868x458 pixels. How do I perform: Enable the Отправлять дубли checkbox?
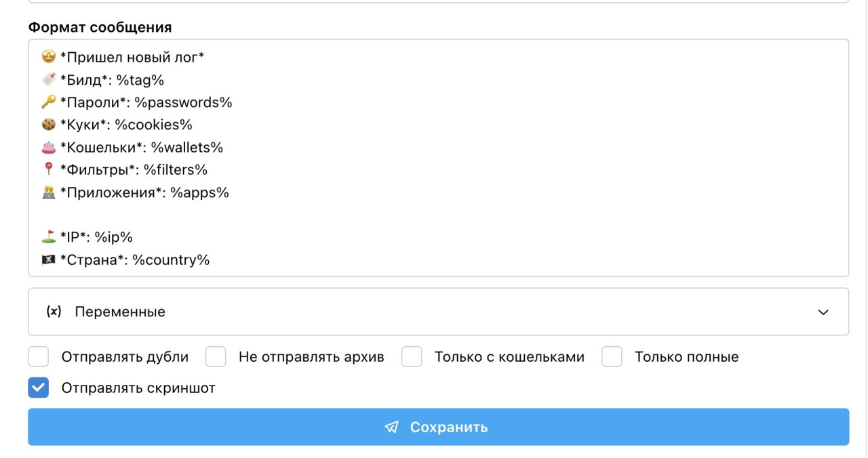click(39, 356)
